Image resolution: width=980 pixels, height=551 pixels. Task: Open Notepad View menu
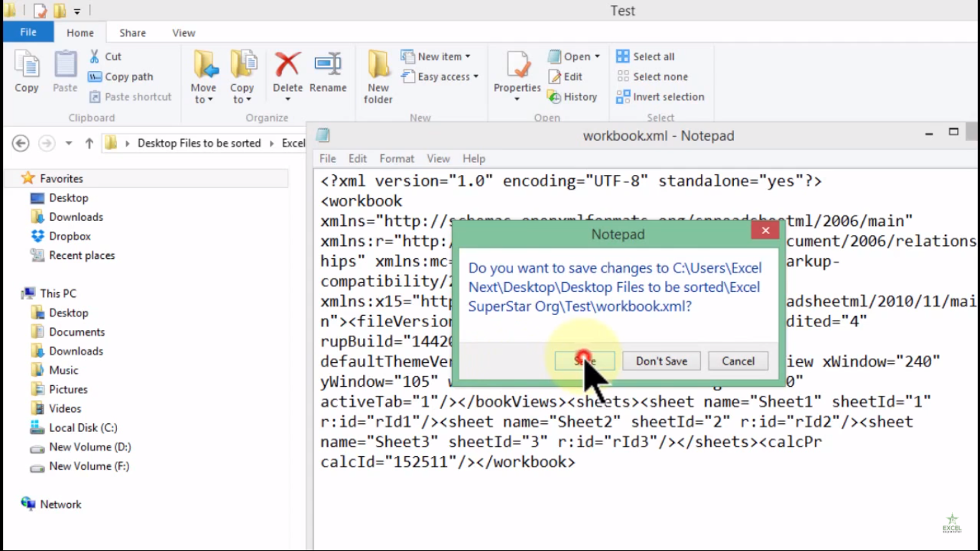tap(438, 159)
